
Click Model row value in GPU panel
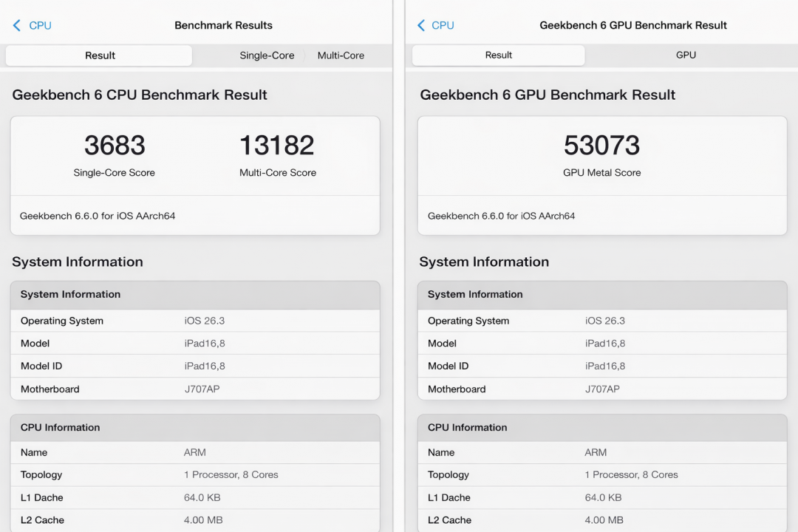click(x=605, y=343)
